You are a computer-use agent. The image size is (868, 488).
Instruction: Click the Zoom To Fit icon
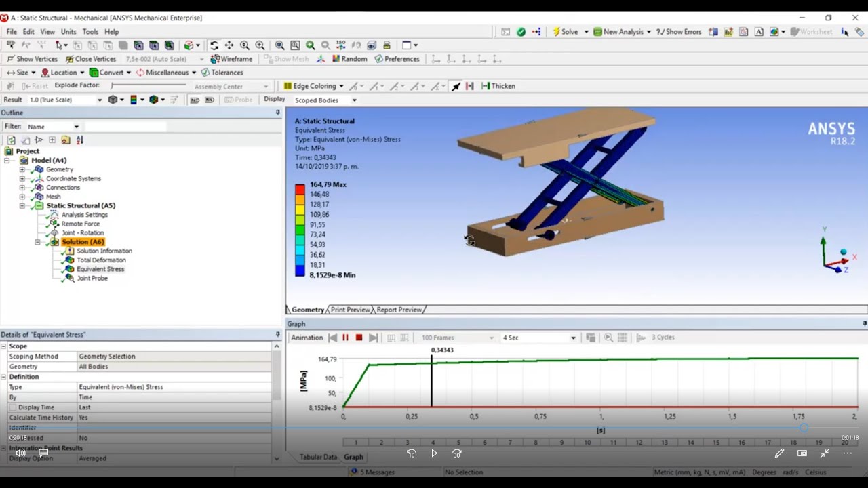[279, 45]
